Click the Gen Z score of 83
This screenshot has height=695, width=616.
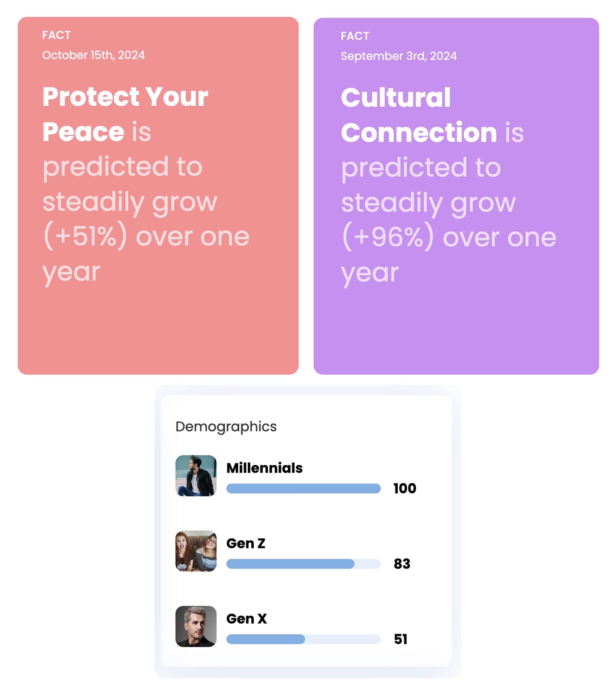[x=402, y=564]
